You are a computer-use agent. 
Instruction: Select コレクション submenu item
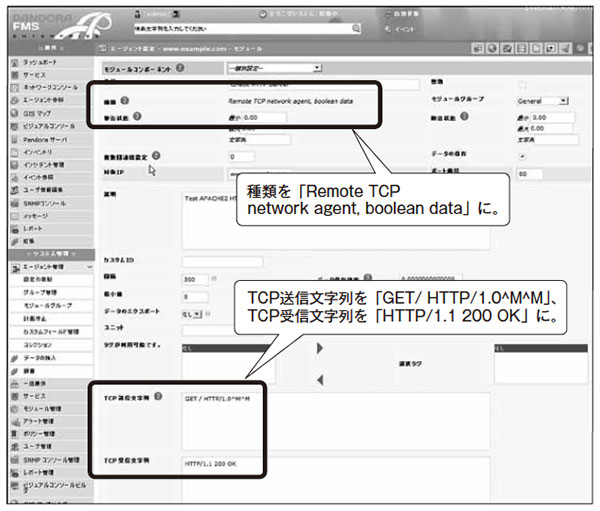38,345
